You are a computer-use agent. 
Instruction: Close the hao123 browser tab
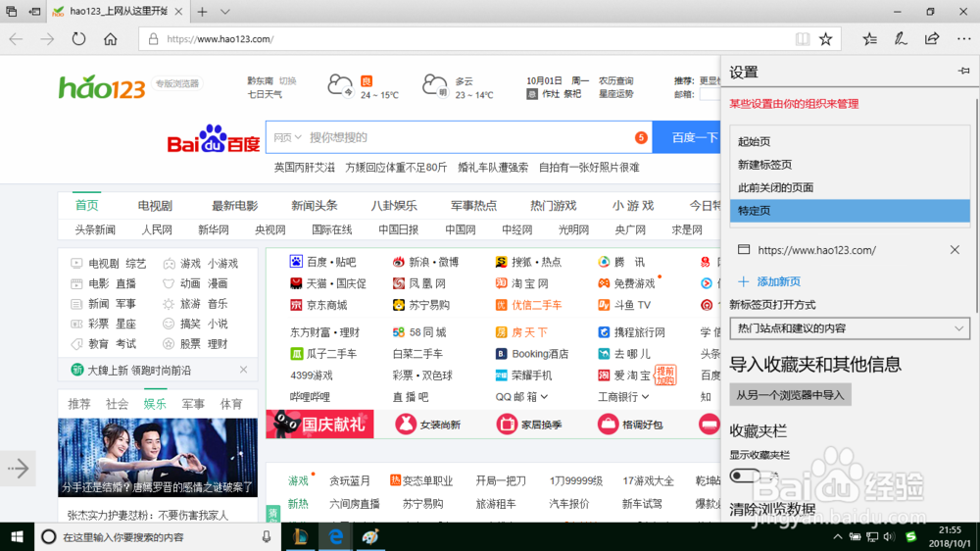coord(178,11)
